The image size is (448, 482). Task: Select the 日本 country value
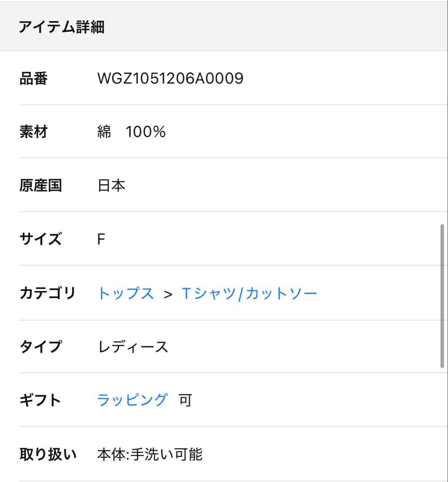pos(111,185)
